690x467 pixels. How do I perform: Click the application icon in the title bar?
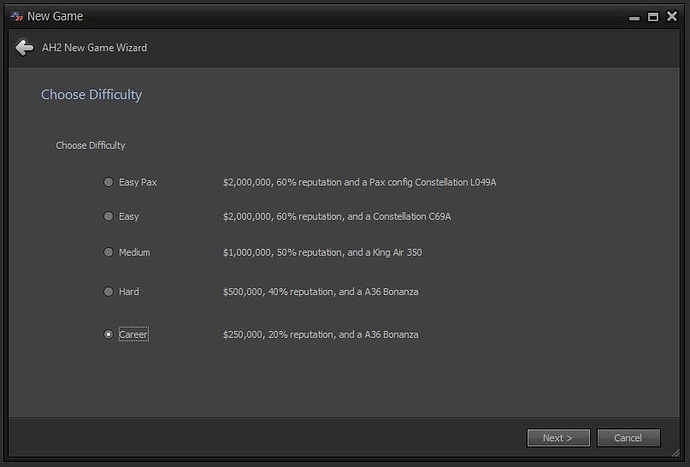coord(15,16)
